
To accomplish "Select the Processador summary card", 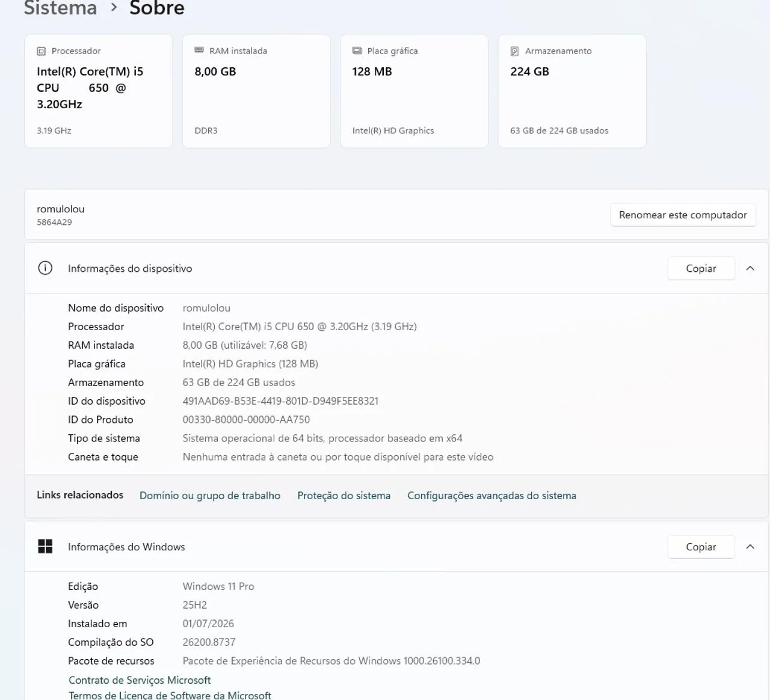I will (x=99, y=91).
